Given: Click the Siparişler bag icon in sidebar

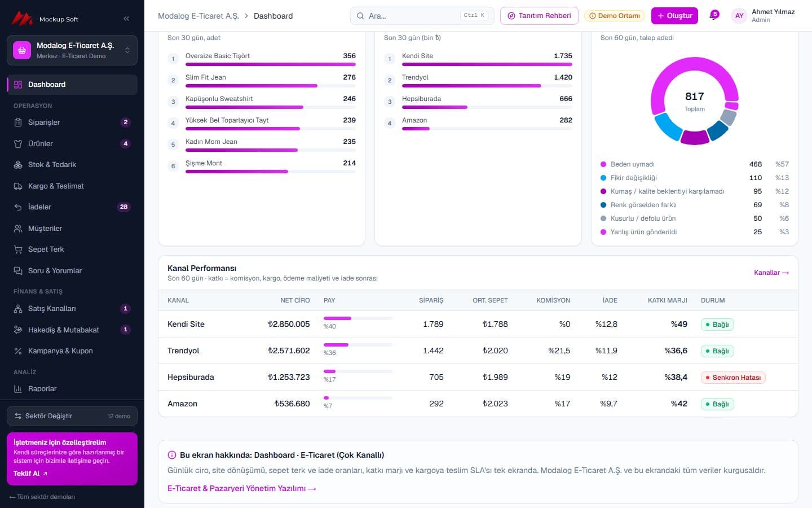Looking at the screenshot, I should 18,122.
